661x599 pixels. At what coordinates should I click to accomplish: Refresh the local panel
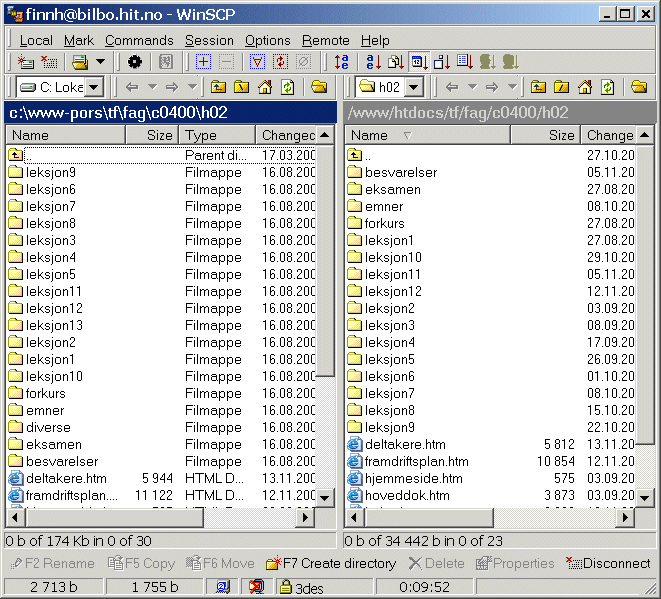[x=288, y=87]
